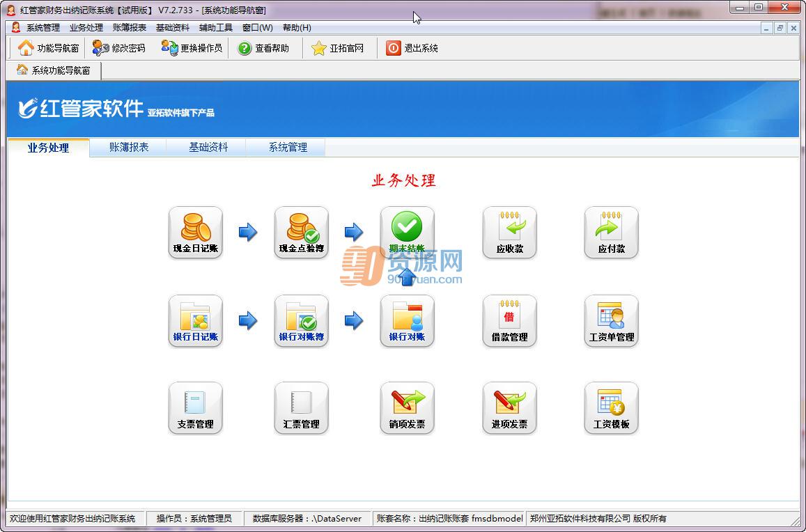806x532 pixels.
Task: Open the 窗口(W) menu
Action: coord(258,28)
